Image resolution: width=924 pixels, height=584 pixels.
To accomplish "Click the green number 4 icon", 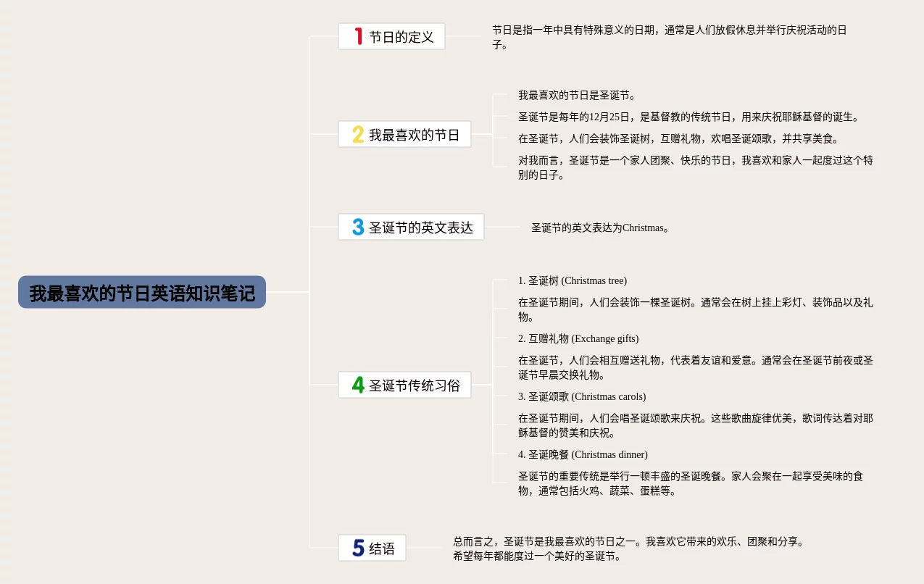I will (x=358, y=385).
